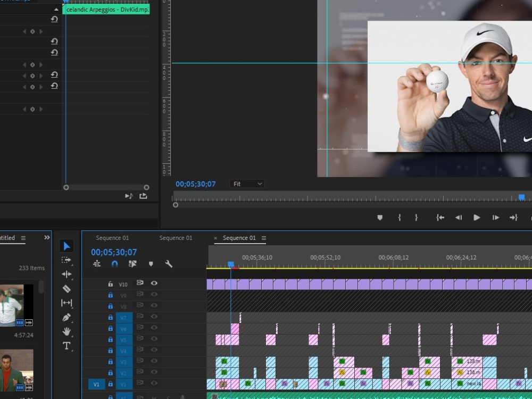Click the Program Monitor scrubber playhead

click(x=521, y=197)
